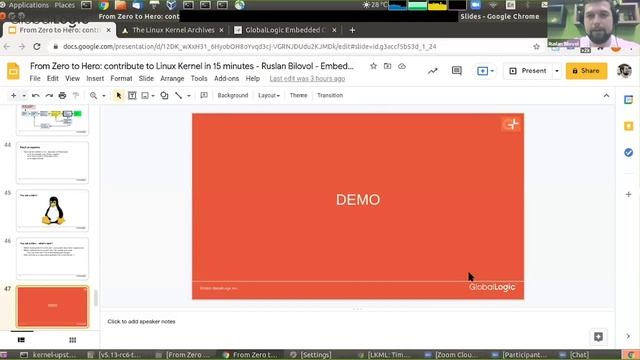Click the move to folder icon
The image size is (640, 360).
pyautogui.click(x=387, y=66)
